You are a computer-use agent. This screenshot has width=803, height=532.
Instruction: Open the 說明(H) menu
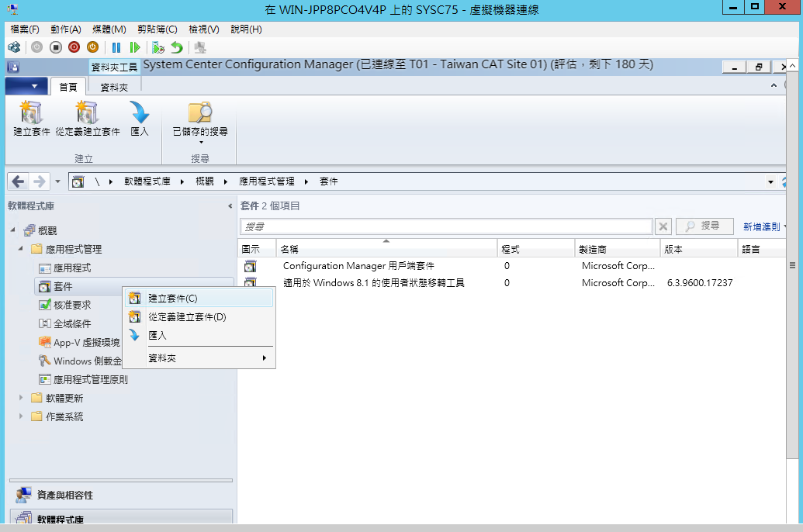pyautogui.click(x=246, y=29)
